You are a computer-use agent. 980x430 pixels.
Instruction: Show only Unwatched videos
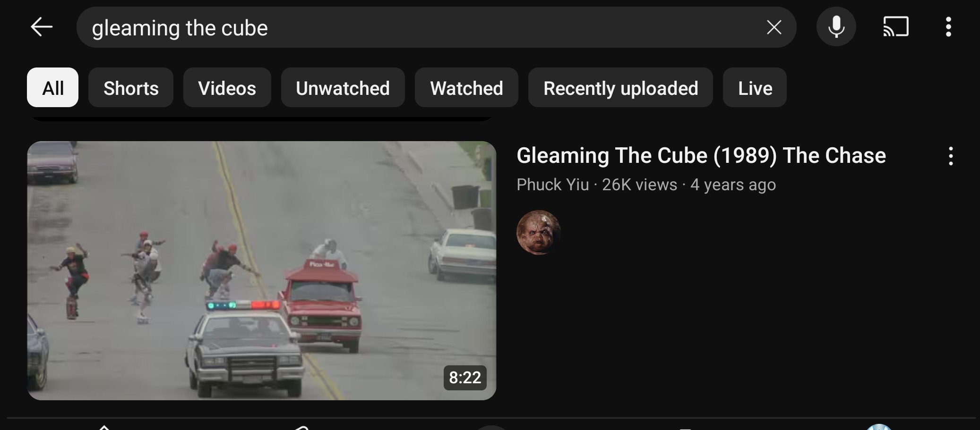343,87
